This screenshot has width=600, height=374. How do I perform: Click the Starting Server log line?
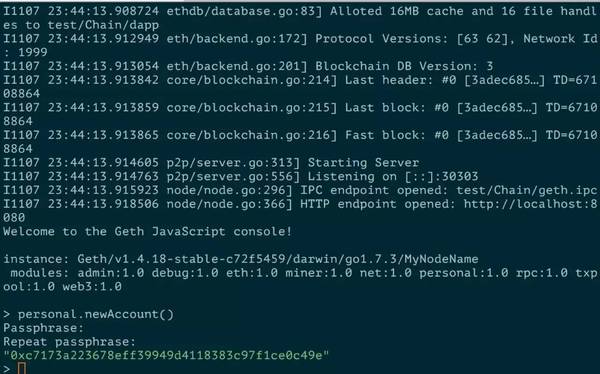click(211, 163)
